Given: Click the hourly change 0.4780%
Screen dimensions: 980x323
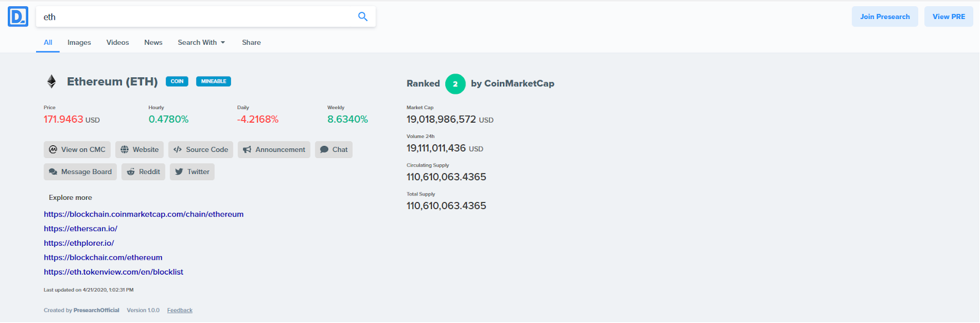Looking at the screenshot, I should click(x=168, y=120).
